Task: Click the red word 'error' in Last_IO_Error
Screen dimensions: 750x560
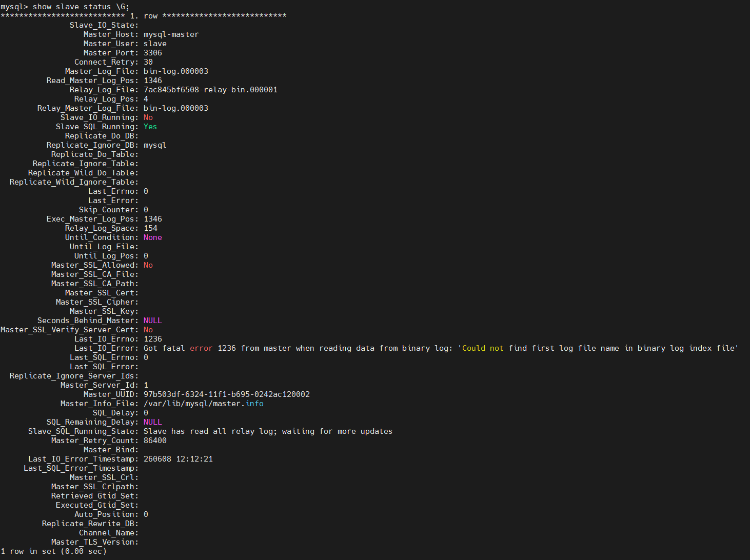Action: click(x=201, y=348)
